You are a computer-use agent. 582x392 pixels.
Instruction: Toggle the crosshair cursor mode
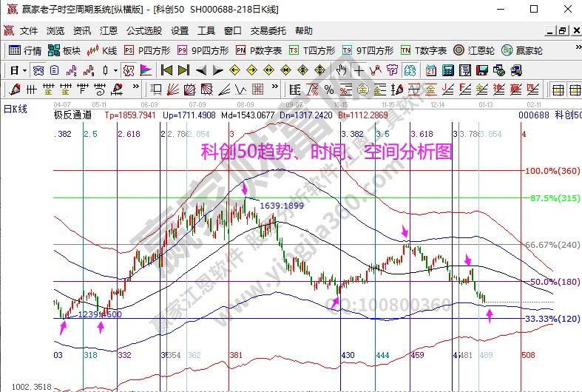coord(359,70)
